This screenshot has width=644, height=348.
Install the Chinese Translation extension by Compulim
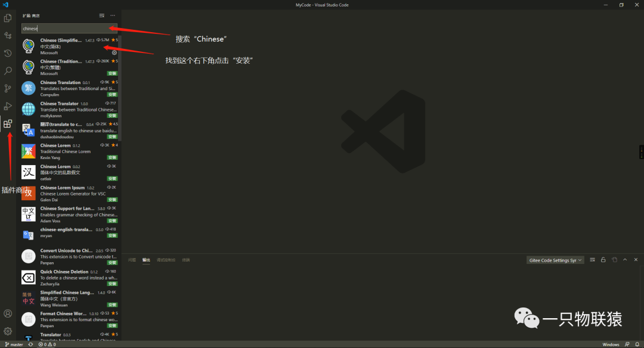tap(112, 94)
